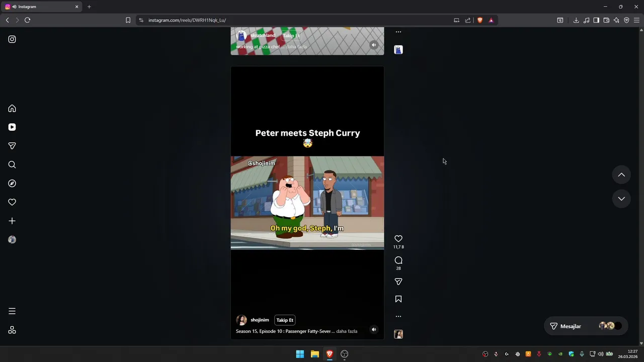This screenshot has height=362, width=644.
Task: Open tab search icon in browser toolbar
Action: (560, 20)
